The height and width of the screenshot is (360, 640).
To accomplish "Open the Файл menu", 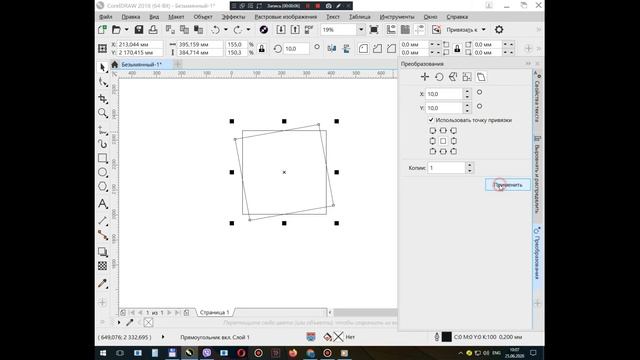I will pos(105,17).
